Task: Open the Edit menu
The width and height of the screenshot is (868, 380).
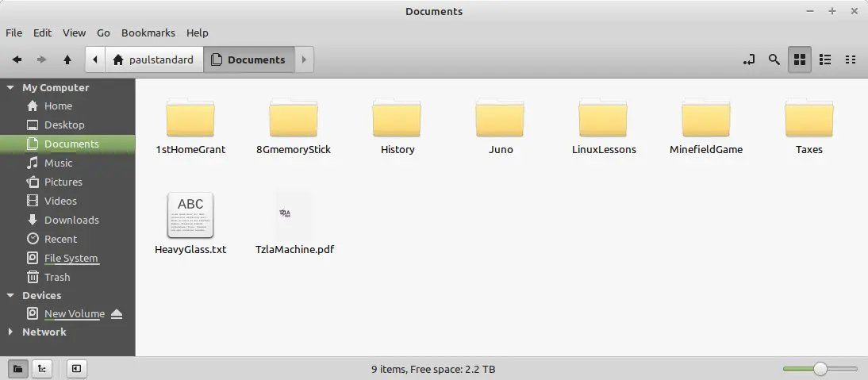Action: (42, 33)
